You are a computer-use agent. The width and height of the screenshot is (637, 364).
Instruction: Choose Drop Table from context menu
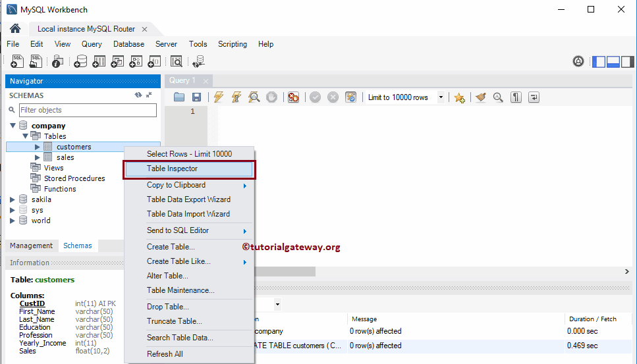coord(189,307)
